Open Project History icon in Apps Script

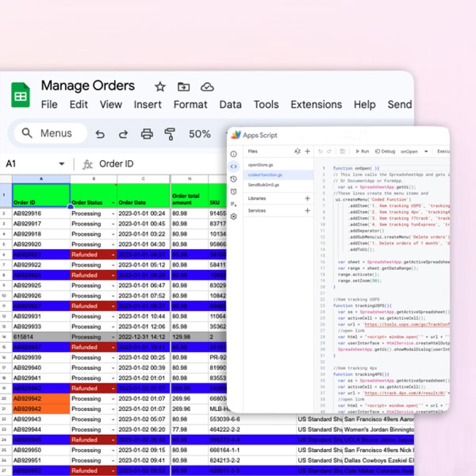[x=233, y=179]
